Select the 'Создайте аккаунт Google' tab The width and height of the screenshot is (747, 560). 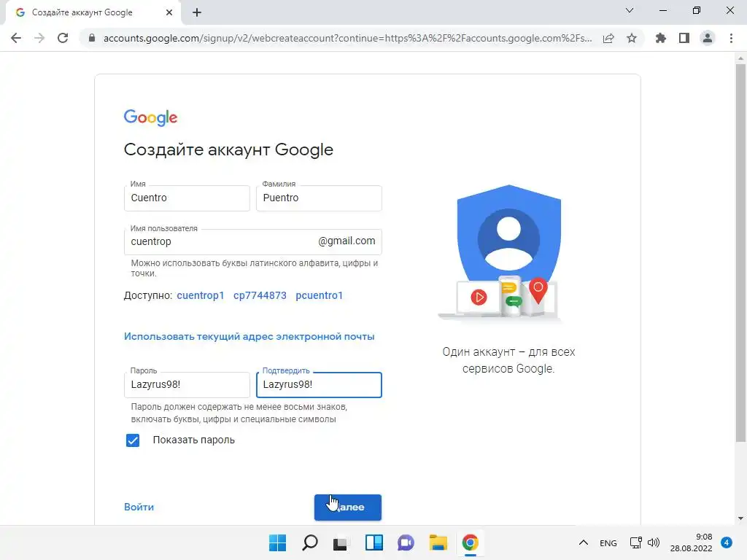tap(93, 12)
